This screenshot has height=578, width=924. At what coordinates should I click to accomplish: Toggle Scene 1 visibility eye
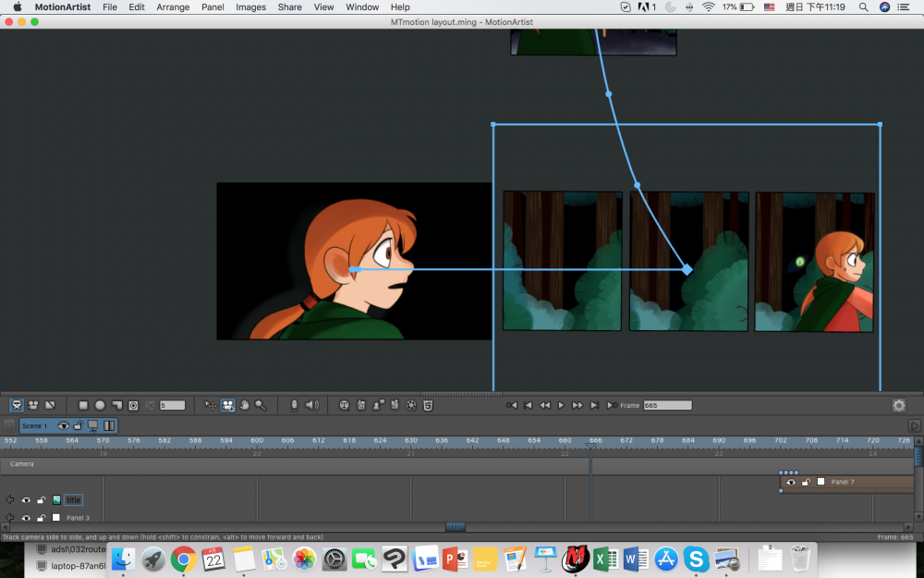tap(63, 425)
